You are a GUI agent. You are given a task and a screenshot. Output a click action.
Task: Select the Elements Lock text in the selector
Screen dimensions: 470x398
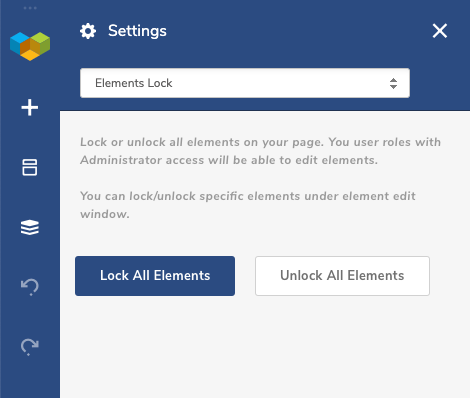click(134, 83)
